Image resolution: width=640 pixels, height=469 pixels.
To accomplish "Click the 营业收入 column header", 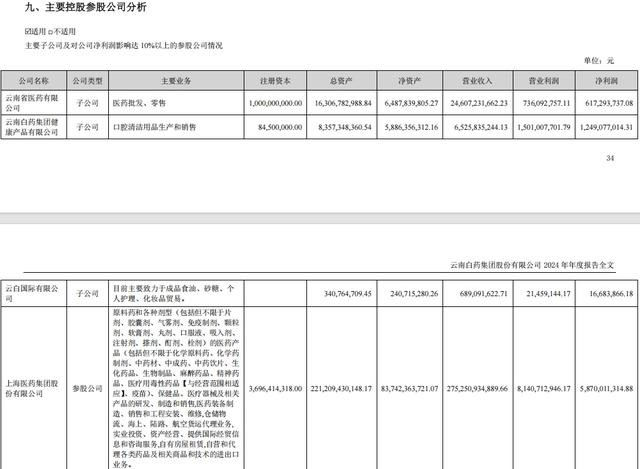I will [x=477, y=81].
